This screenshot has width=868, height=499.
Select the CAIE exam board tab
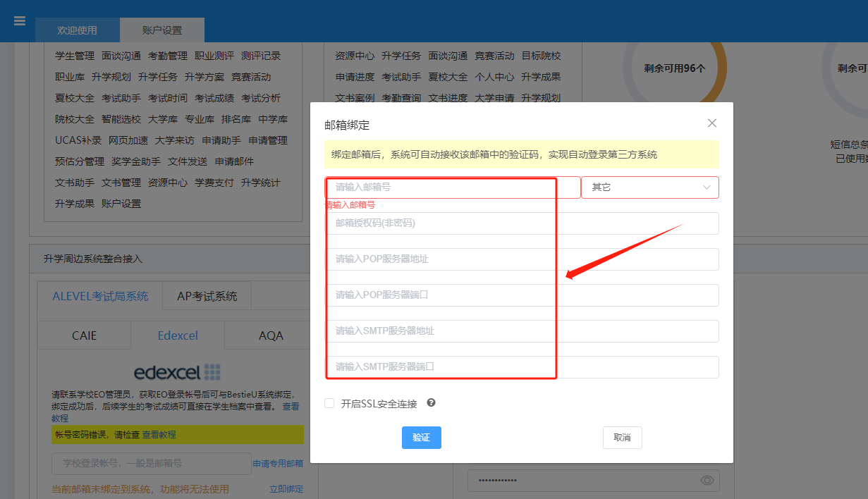pos(85,335)
